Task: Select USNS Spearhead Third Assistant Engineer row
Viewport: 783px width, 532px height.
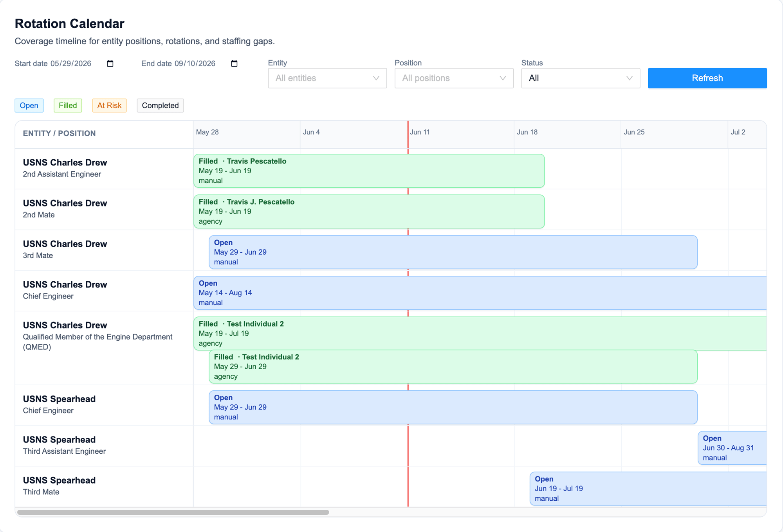Action: tap(104, 446)
